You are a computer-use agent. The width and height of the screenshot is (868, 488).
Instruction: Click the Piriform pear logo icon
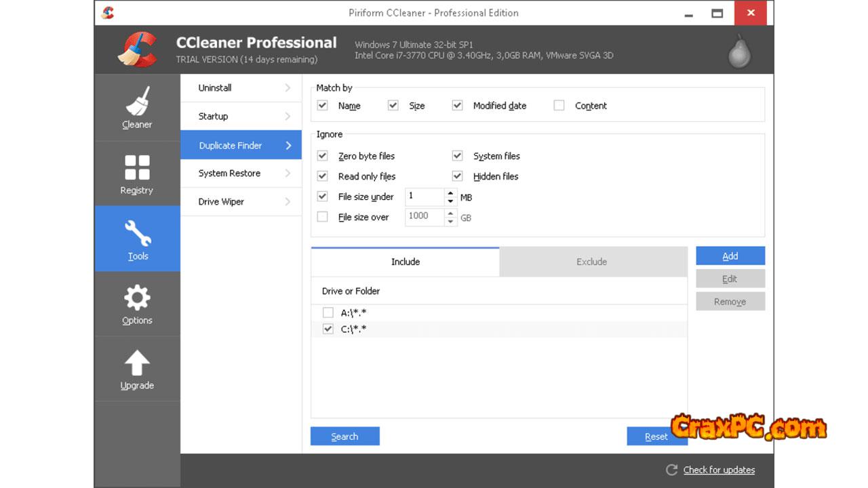[739, 52]
